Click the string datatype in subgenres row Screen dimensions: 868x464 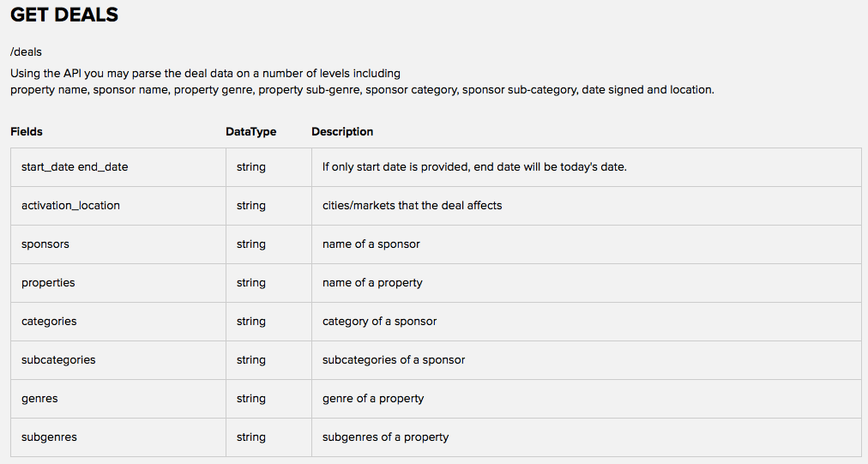coord(251,437)
